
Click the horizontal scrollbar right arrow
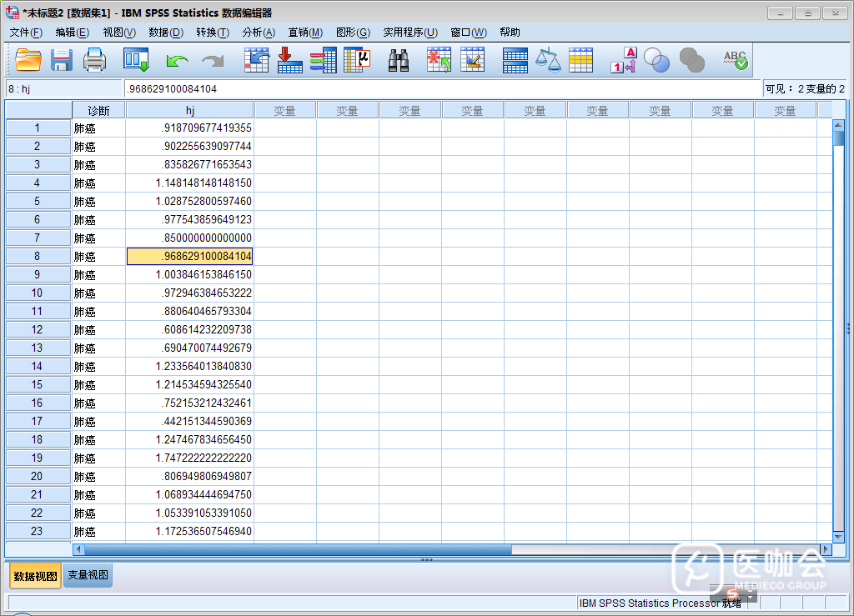tap(826, 549)
